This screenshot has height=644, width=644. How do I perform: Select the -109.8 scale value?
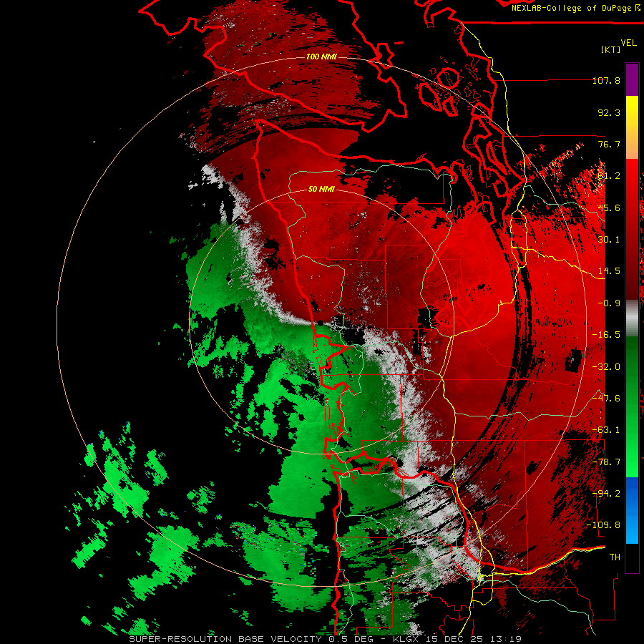point(603,525)
